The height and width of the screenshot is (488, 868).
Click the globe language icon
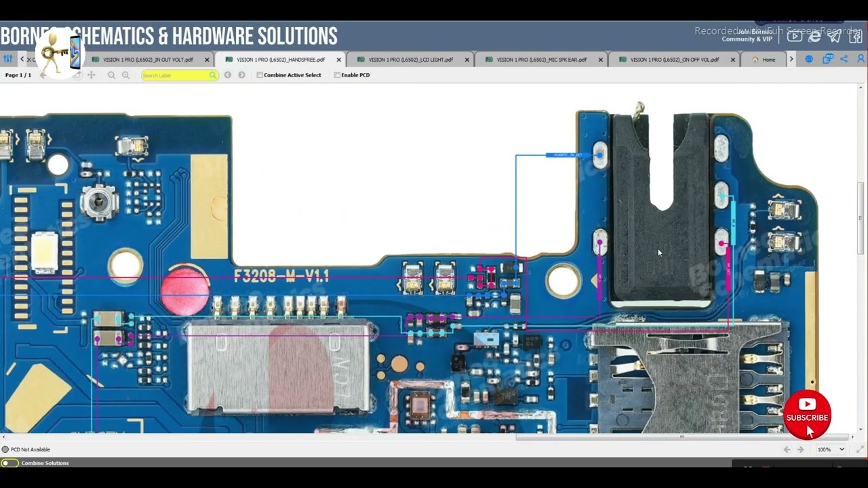[809, 60]
